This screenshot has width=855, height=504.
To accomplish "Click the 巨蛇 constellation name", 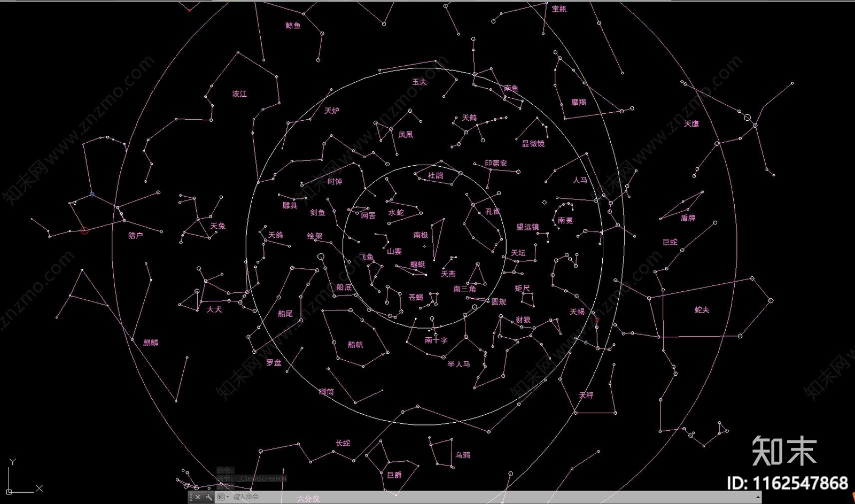I will (x=670, y=242).
